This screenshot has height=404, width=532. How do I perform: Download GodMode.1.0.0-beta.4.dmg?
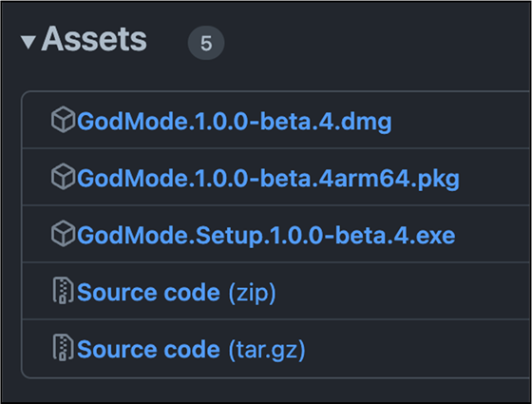[x=234, y=122]
